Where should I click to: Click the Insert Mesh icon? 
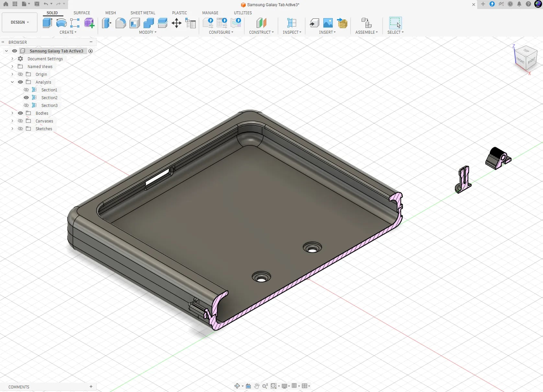(x=342, y=23)
